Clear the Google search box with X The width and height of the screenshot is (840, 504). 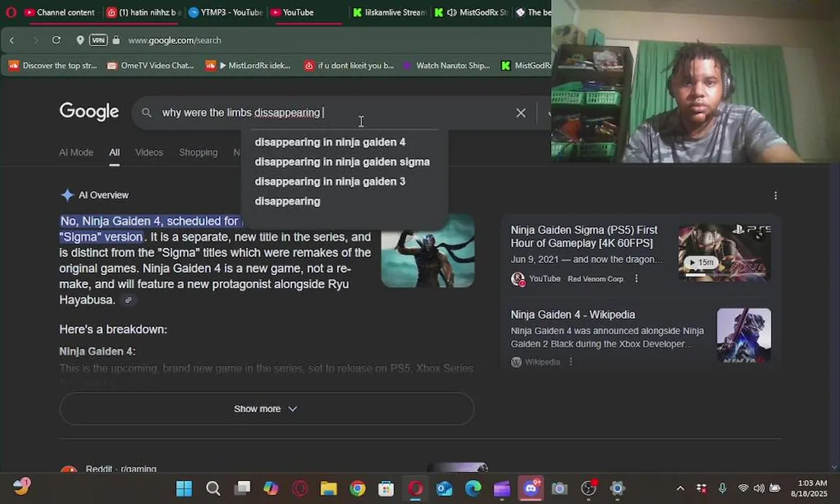click(x=521, y=113)
